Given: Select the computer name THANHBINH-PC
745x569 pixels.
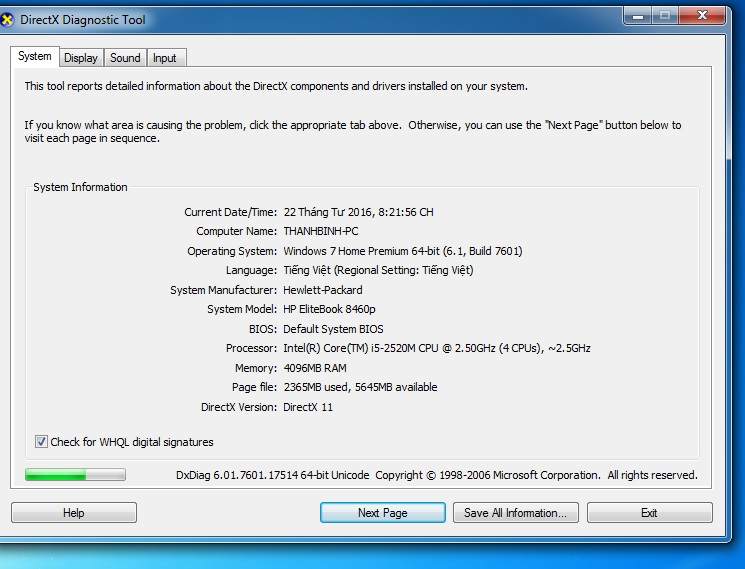Looking at the screenshot, I should pyautogui.click(x=321, y=231).
